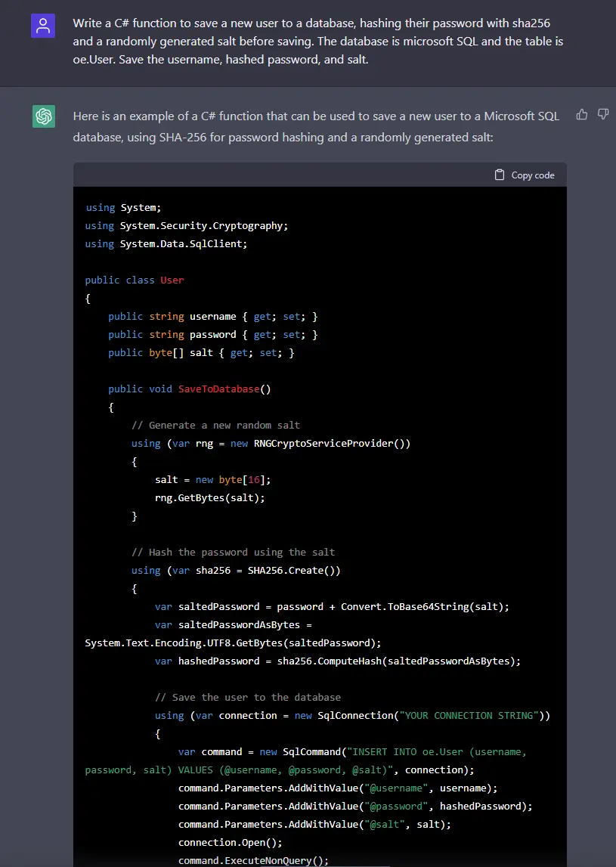
Task: Give the response a thumbs up
Action: pyautogui.click(x=582, y=114)
